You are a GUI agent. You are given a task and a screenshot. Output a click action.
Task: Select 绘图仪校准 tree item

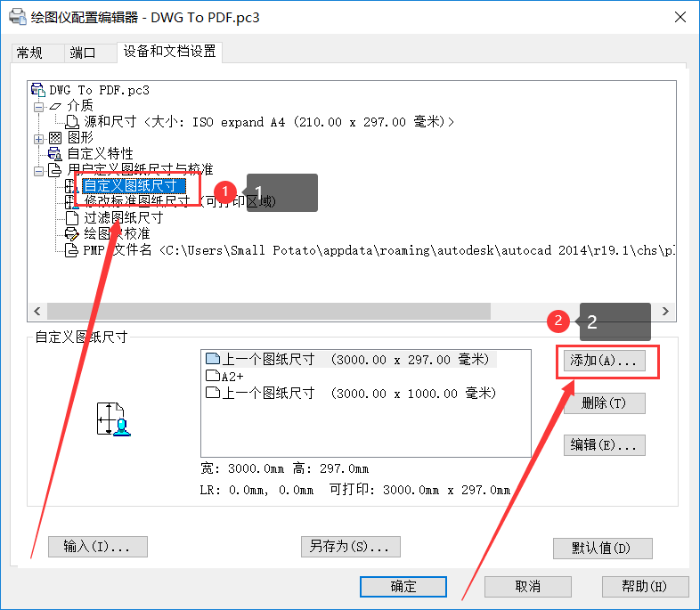point(117,234)
